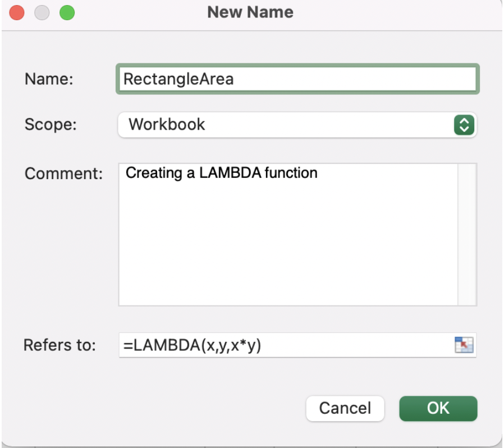Viewport: 504px width, 448px height.
Task: Click into the Name field containing RectangleArea
Action: pyautogui.click(x=297, y=79)
